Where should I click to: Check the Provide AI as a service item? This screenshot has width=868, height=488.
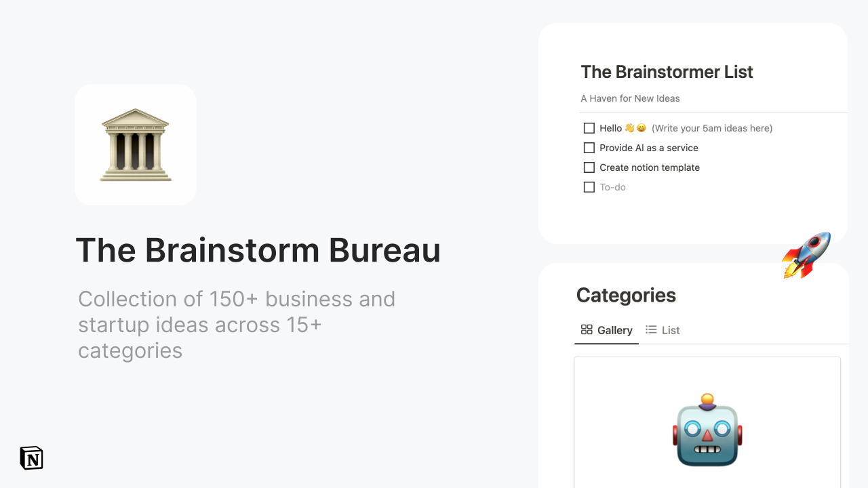coord(589,147)
